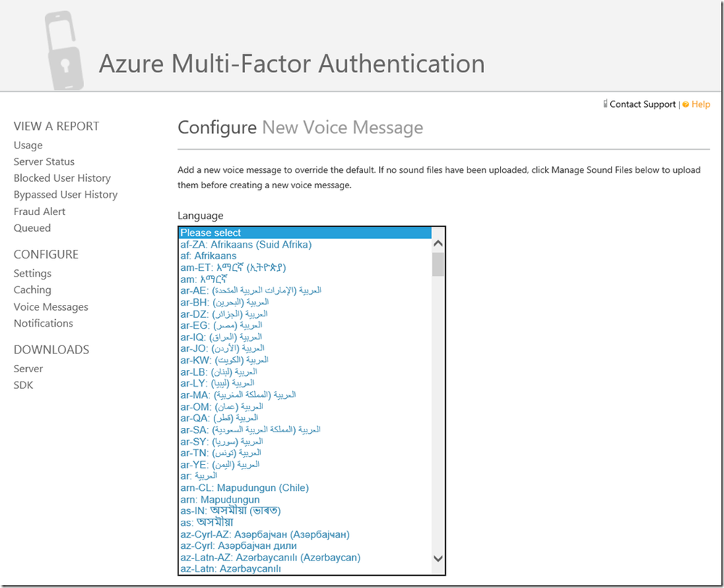This screenshot has width=724, height=588.
Task: Choose 'Please select' in Language list
Action: [211, 232]
